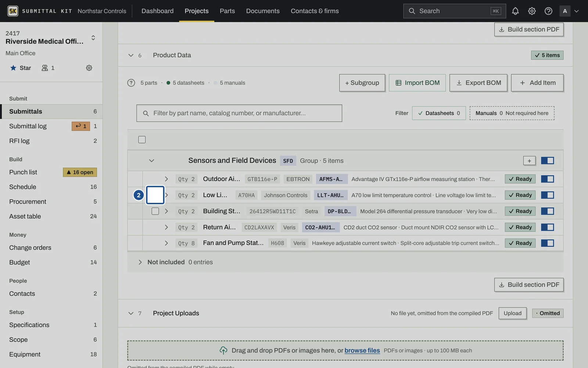Toggle the select-all checkbox above the table
This screenshot has width=588, height=368.
tap(142, 139)
